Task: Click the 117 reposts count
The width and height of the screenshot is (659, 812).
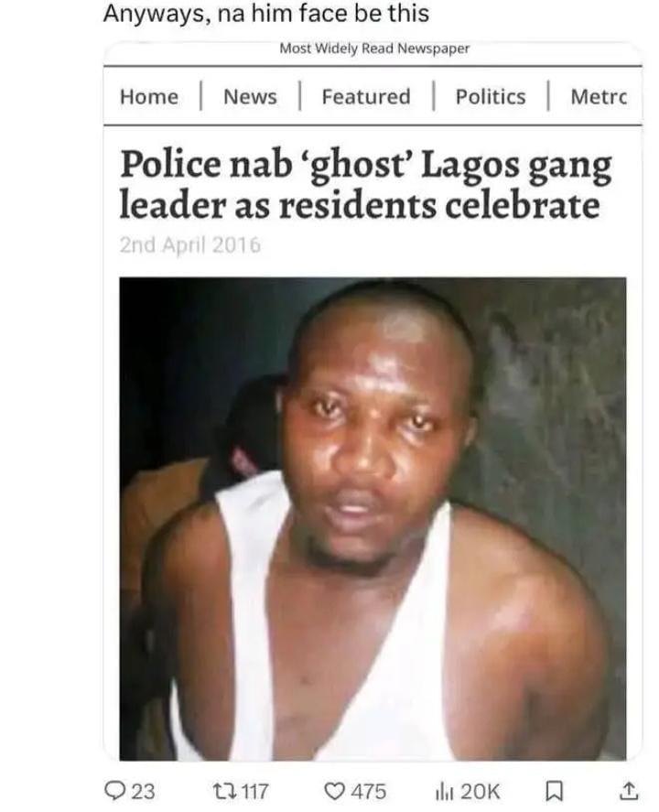Action: [x=254, y=792]
